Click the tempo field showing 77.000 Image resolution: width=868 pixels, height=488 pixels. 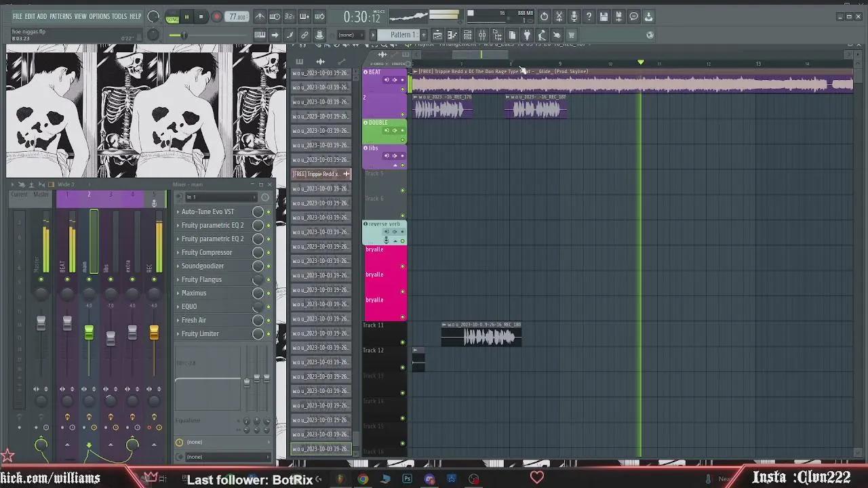point(237,17)
